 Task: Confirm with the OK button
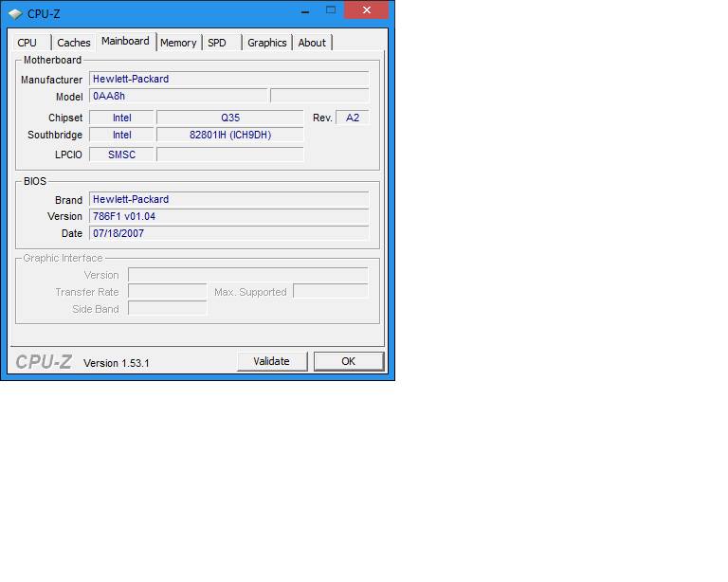point(349,361)
